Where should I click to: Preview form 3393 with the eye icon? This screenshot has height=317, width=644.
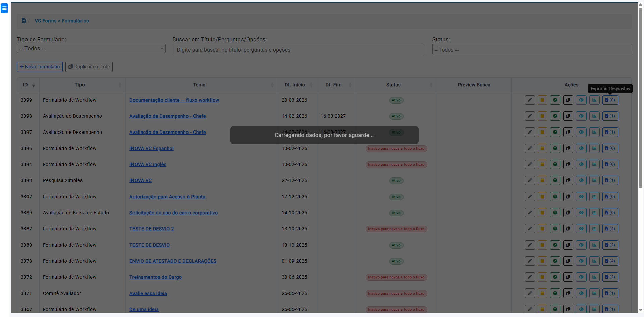point(581,180)
